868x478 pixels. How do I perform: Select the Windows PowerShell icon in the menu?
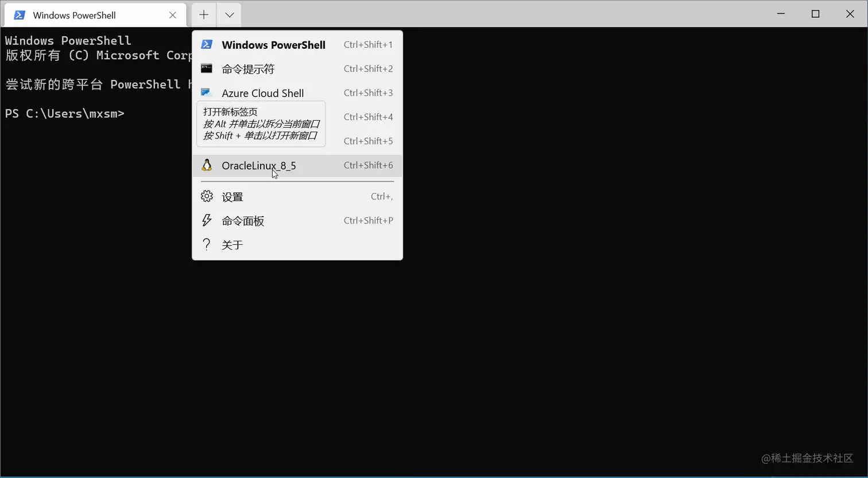207,45
